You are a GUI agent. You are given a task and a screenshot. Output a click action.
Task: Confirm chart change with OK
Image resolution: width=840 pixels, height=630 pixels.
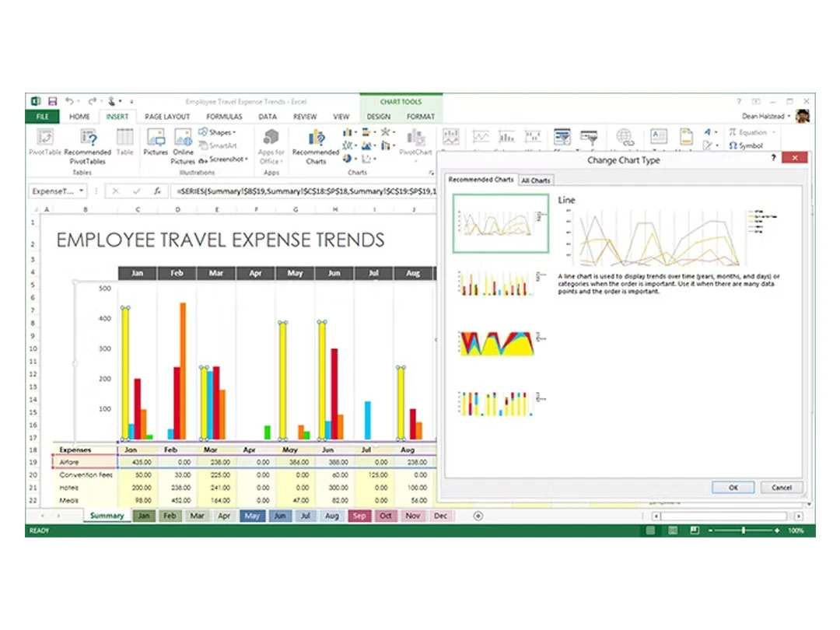pos(732,487)
